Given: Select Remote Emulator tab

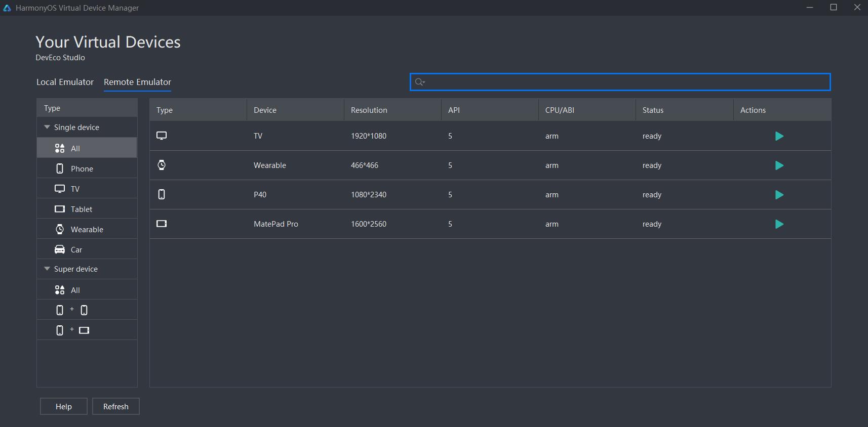Looking at the screenshot, I should tap(137, 82).
